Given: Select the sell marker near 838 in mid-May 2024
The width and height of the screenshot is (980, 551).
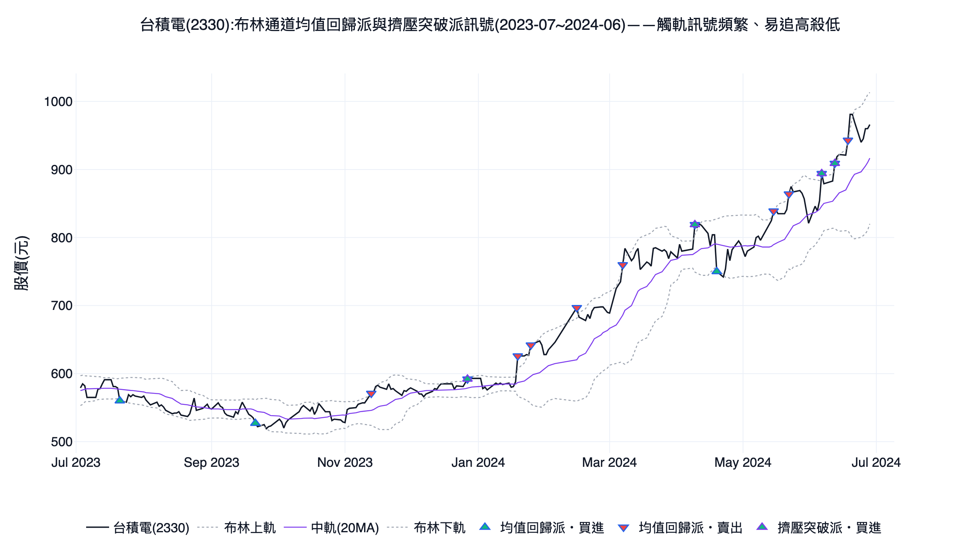Looking at the screenshot, I should 773,212.
